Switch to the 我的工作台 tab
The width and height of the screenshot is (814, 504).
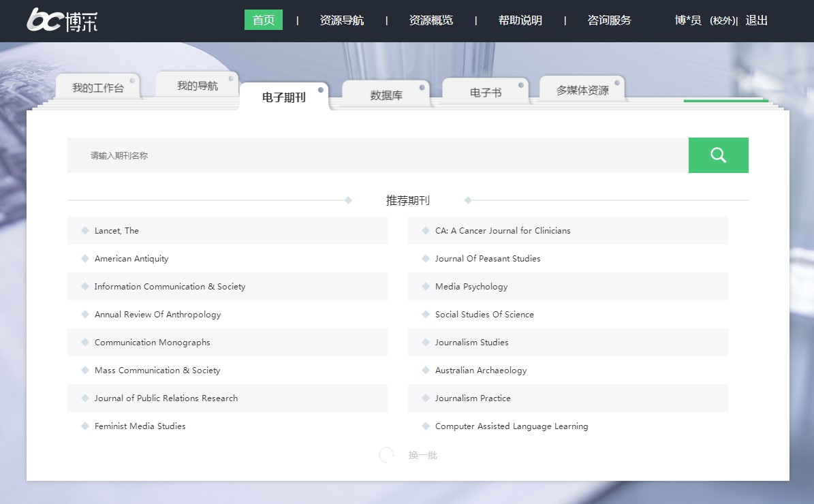pos(98,88)
